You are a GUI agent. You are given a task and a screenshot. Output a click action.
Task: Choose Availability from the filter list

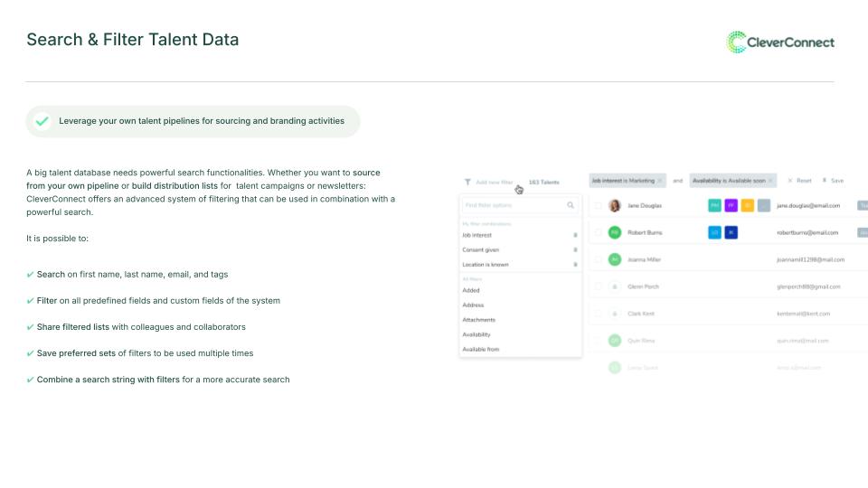[476, 334]
